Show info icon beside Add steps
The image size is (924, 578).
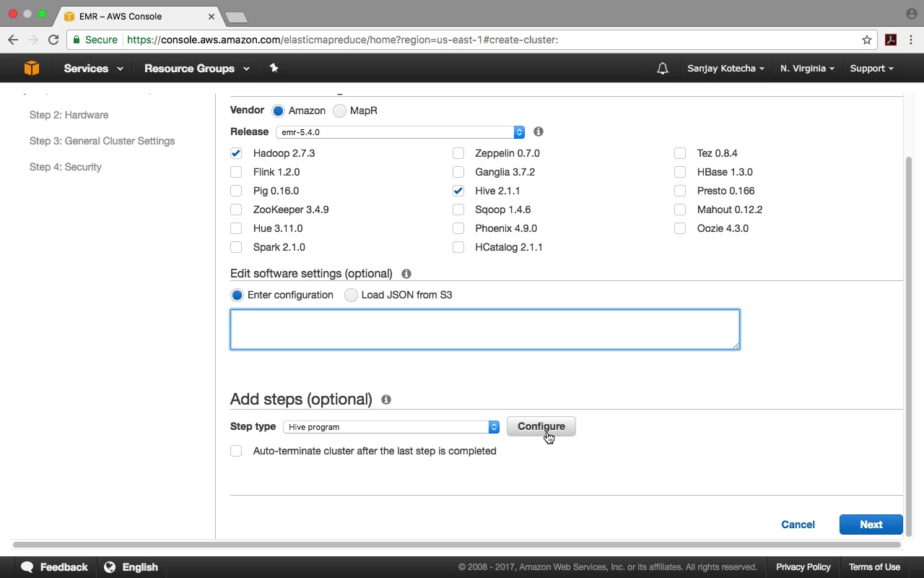pyautogui.click(x=386, y=400)
